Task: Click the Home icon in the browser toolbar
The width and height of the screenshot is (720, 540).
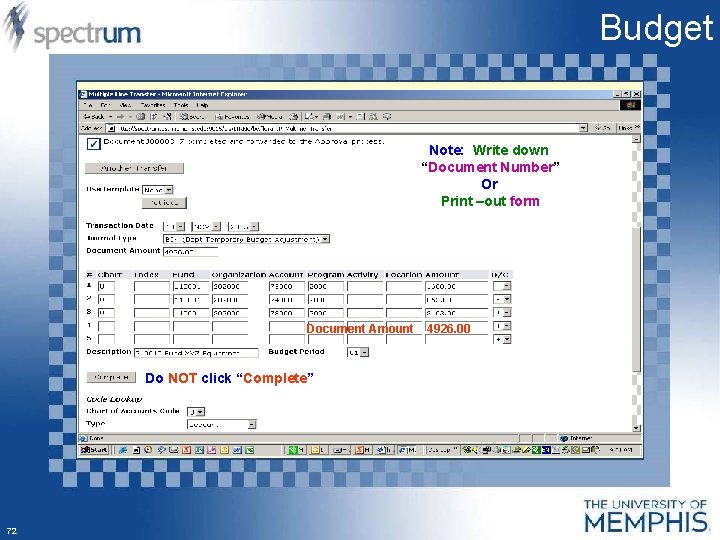Action: pyautogui.click(x=168, y=117)
